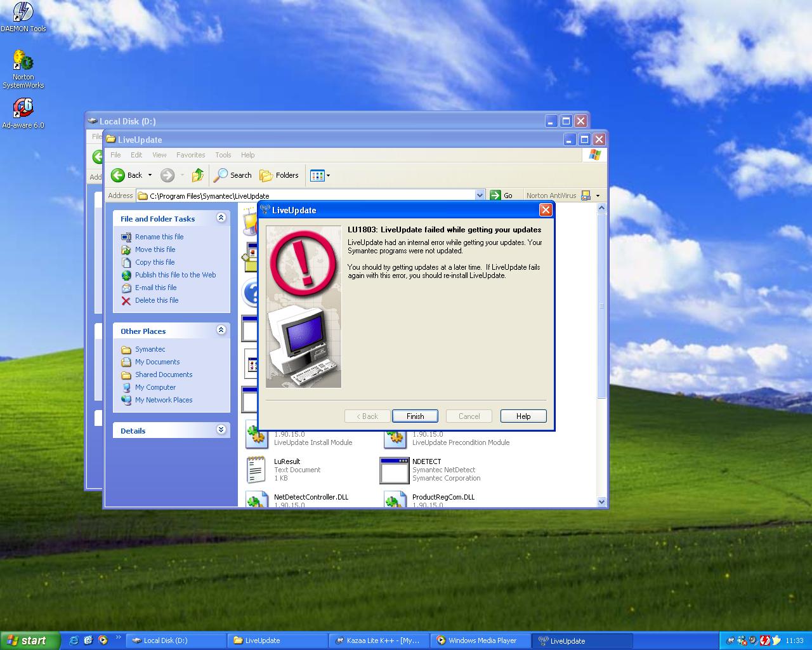
Task: Click Help in the LiveUpdate dialog
Action: (x=523, y=416)
